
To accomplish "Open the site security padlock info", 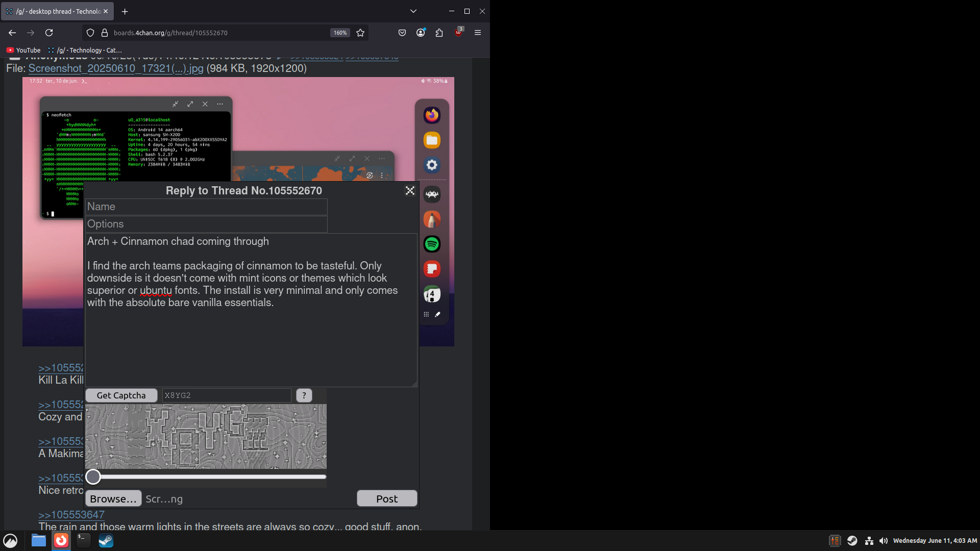I will [x=105, y=33].
